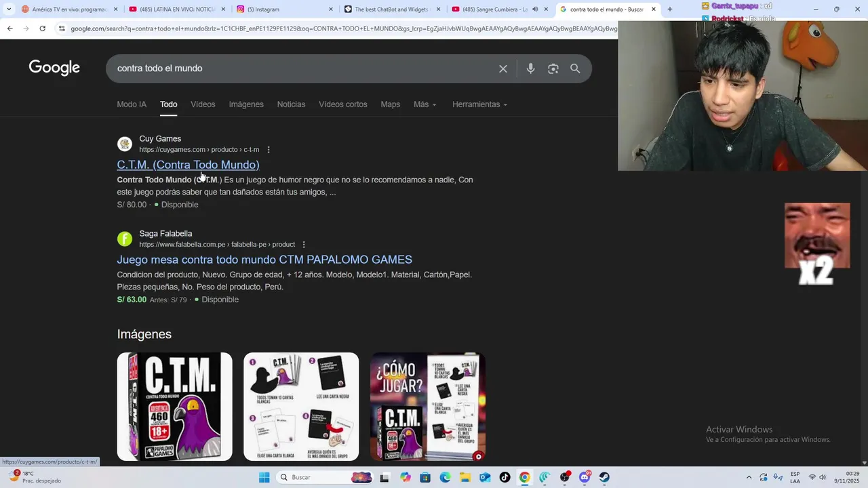Switch to the Imágenes tab
The height and width of the screenshot is (488, 868).
246,104
